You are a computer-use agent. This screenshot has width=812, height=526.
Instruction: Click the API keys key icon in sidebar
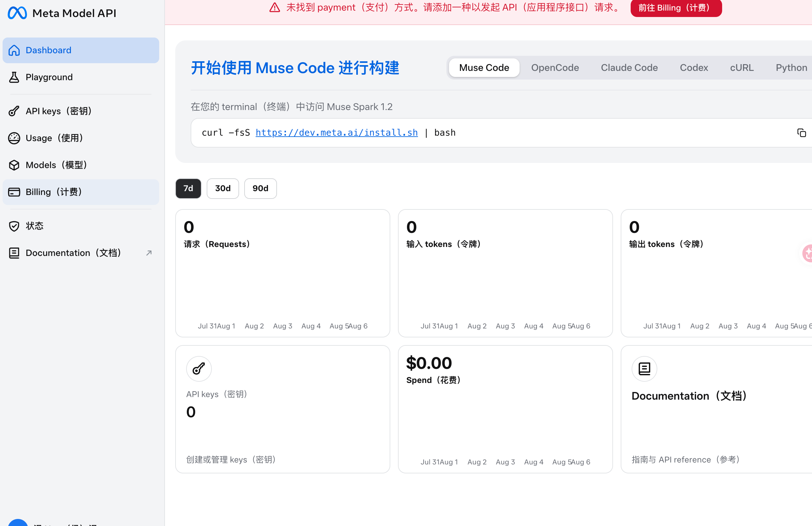click(x=14, y=111)
